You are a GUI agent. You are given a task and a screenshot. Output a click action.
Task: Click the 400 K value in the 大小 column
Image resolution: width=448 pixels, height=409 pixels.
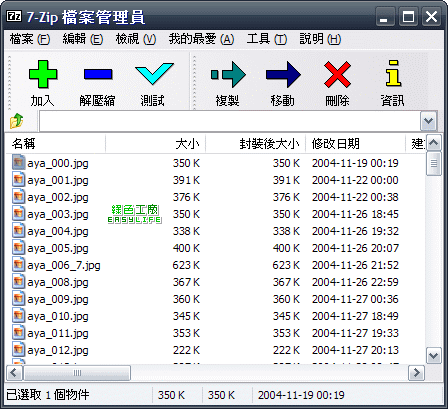(186, 248)
